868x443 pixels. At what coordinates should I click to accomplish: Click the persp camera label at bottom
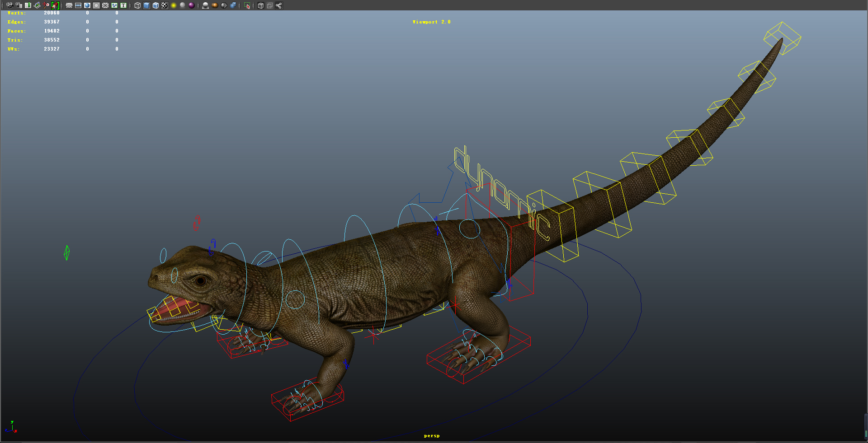point(432,436)
